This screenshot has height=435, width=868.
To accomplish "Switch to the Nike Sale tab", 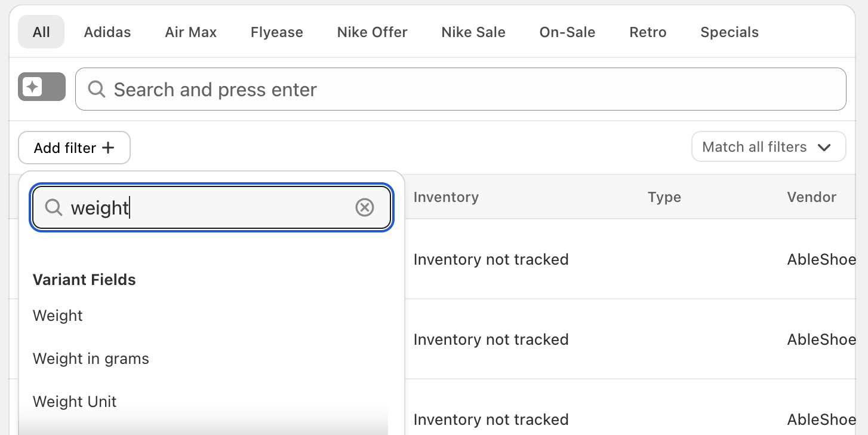I will pyautogui.click(x=473, y=32).
